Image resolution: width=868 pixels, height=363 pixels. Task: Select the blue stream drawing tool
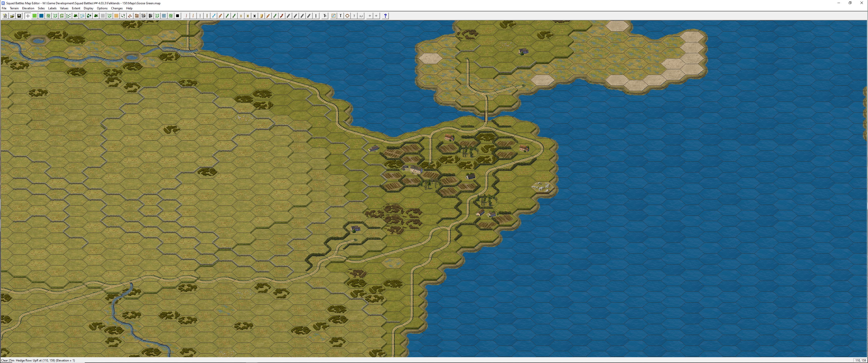[x=214, y=16]
